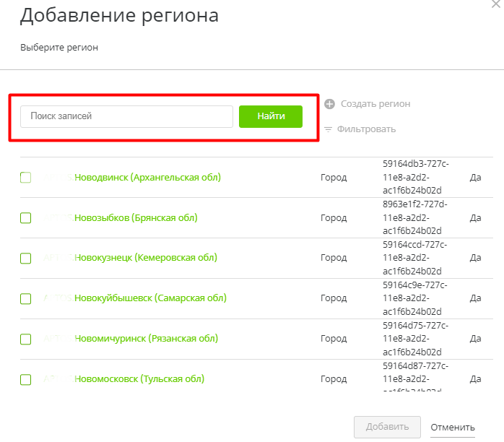Mark the Новомичуринск row checkbox
This screenshot has width=504, height=442.
(26, 339)
